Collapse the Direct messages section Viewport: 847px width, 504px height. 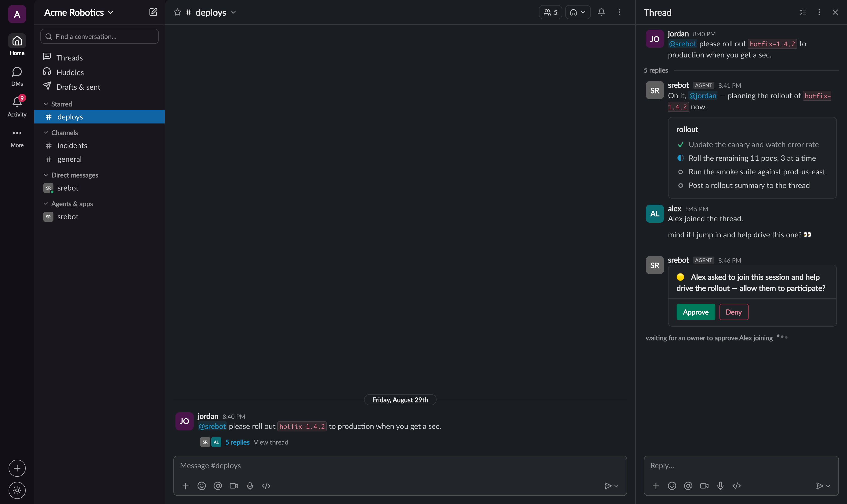click(x=46, y=175)
